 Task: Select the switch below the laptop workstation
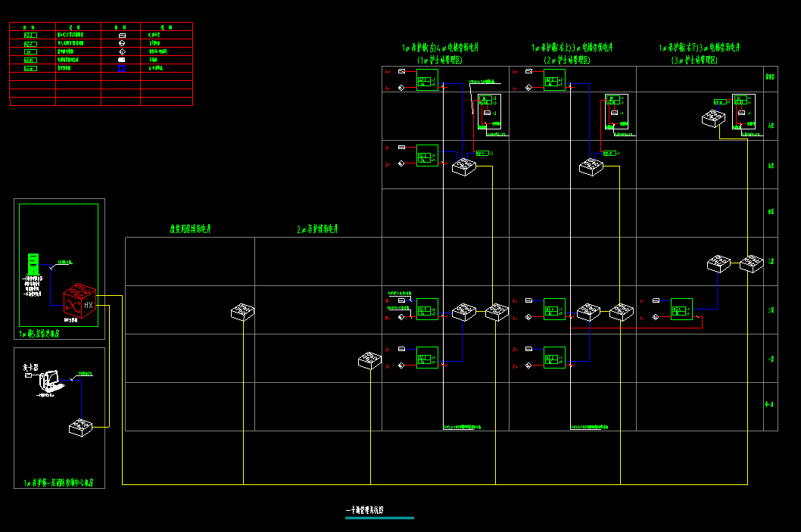[80, 427]
